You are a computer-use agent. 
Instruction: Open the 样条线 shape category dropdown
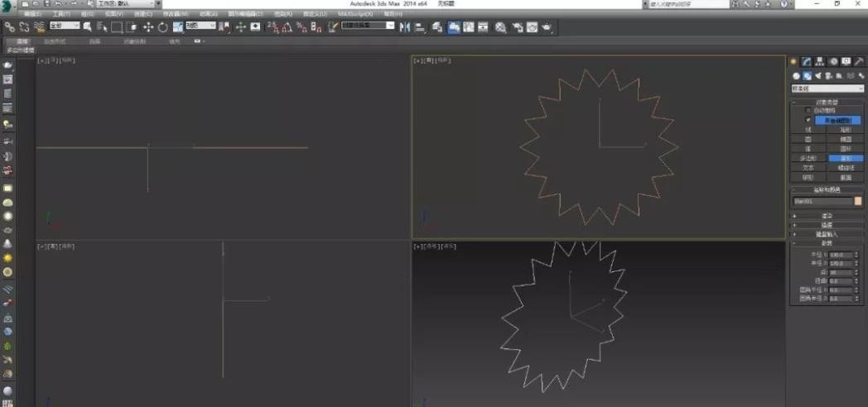[827, 88]
